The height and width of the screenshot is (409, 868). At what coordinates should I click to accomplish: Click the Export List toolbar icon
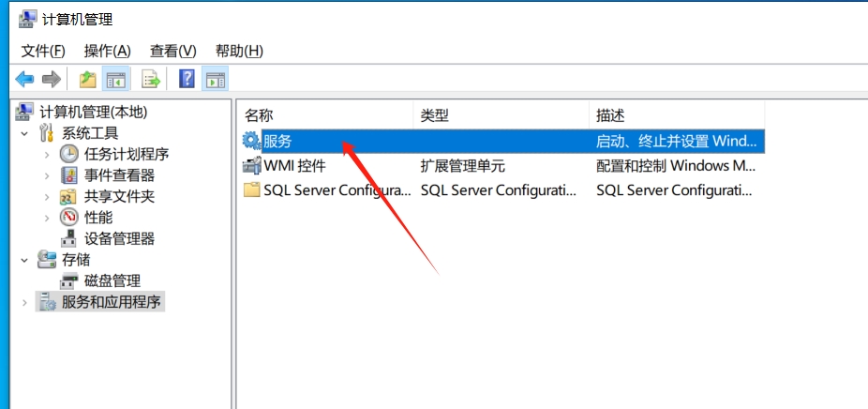(x=151, y=79)
